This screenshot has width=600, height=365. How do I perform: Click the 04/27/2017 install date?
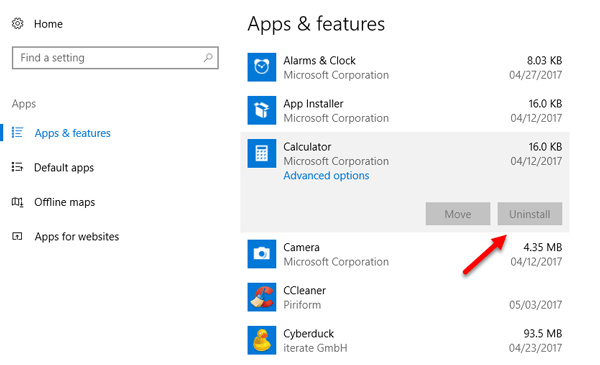click(536, 75)
